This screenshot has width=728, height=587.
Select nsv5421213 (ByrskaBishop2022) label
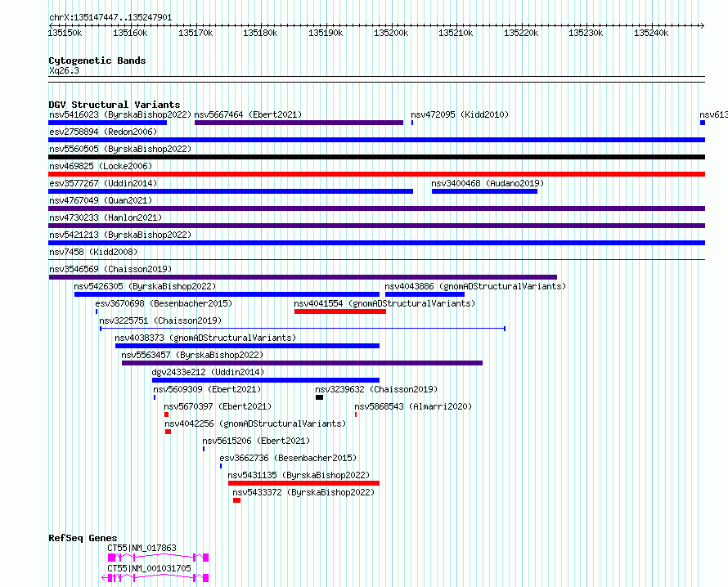click(x=120, y=235)
